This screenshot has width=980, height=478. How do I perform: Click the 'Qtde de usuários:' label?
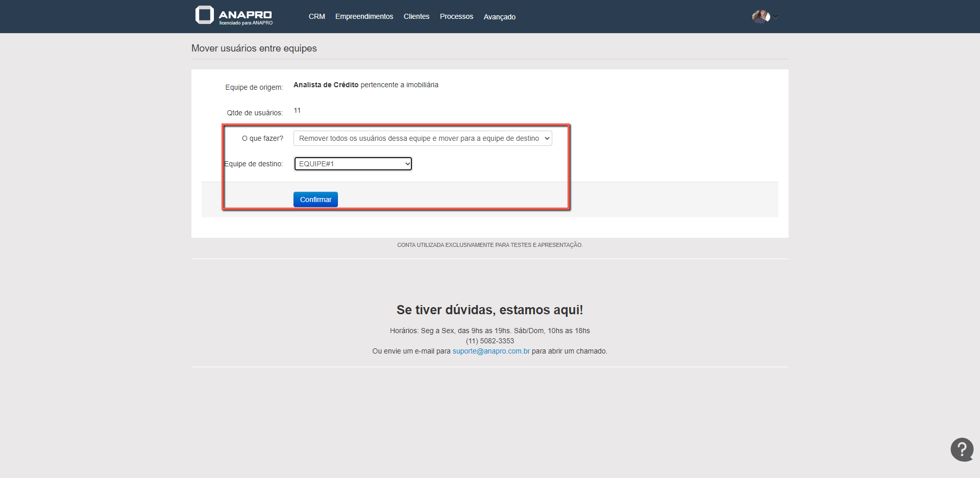coord(255,113)
